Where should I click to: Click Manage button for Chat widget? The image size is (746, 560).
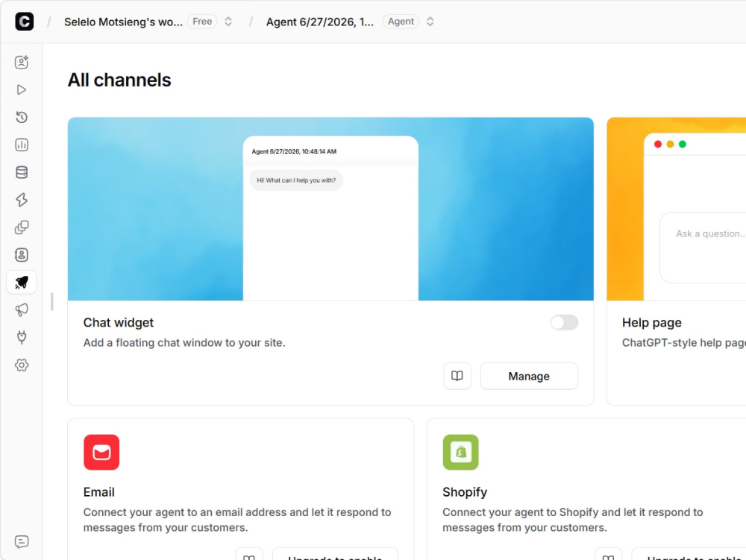tap(529, 376)
